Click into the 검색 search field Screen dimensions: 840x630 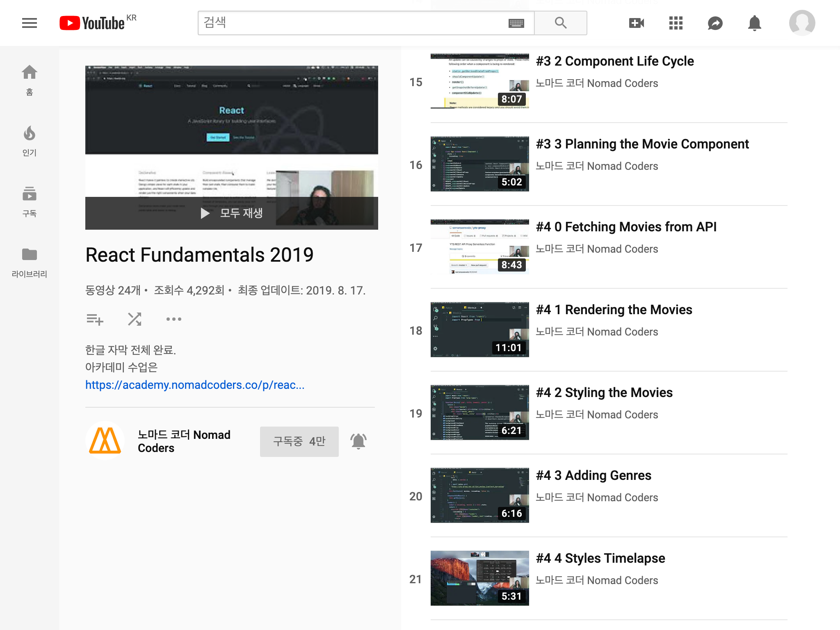[x=353, y=23]
